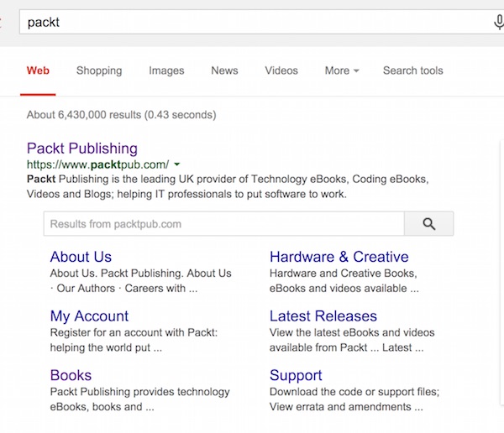Open the About Us sitelink
This screenshot has height=433, width=504.
pos(81,257)
